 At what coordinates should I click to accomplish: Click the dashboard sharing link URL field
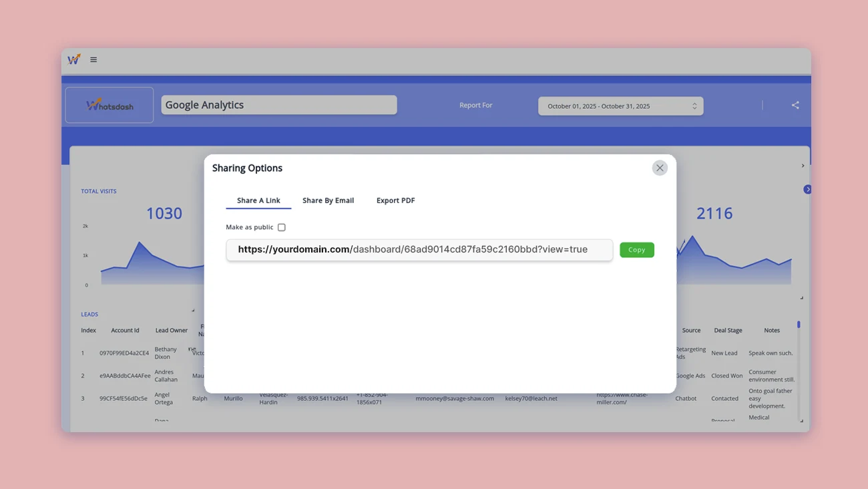click(419, 249)
